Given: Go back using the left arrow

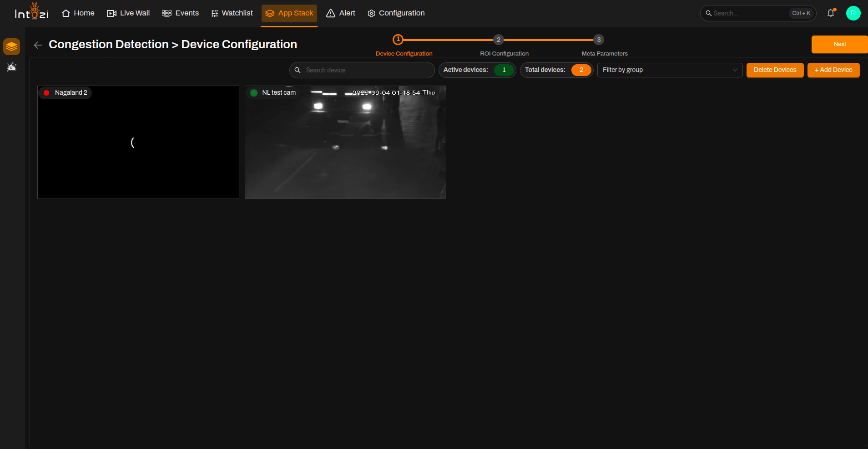Looking at the screenshot, I should [38, 45].
